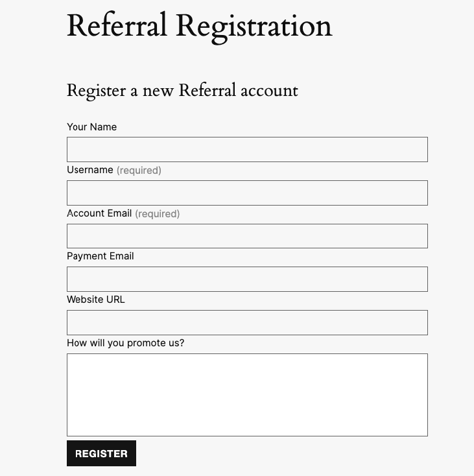Click the "Payment Email" field label
Image resolution: width=474 pixels, height=476 pixels.
point(101,256)
